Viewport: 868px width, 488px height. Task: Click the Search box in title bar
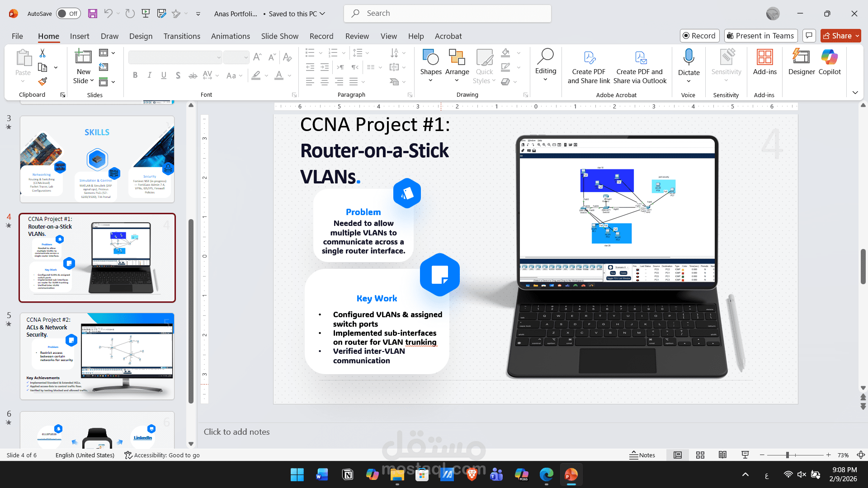pos(448,14)
